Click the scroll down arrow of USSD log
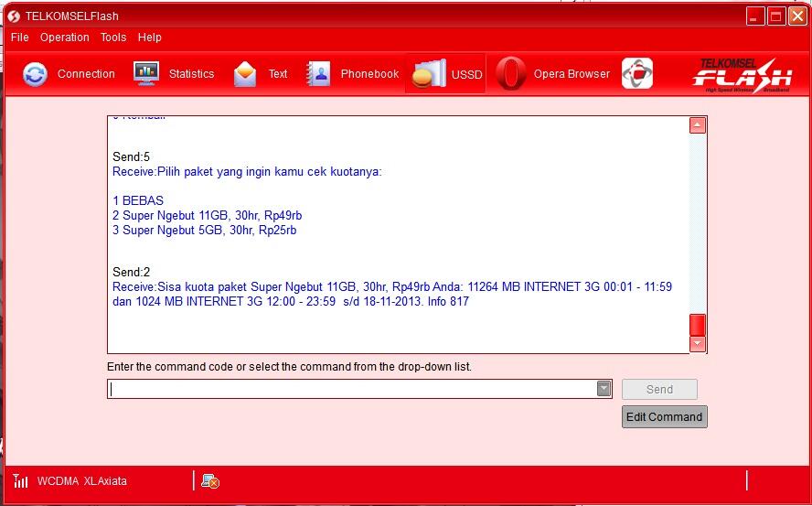 pyautogui.click(x=698, y=344)
